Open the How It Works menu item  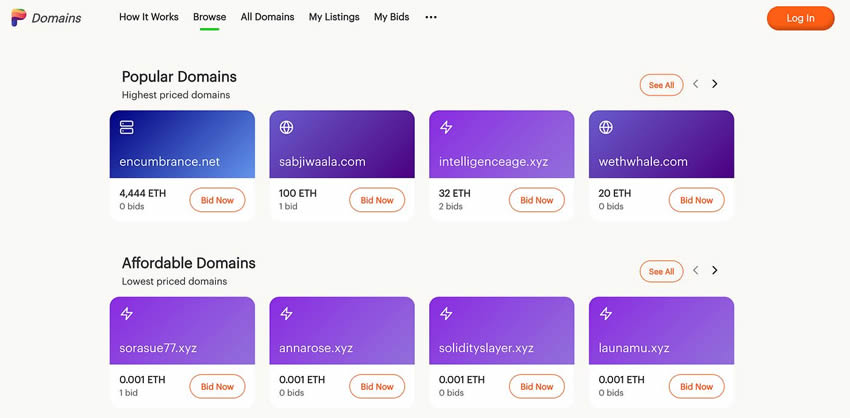tap(149, 17)
